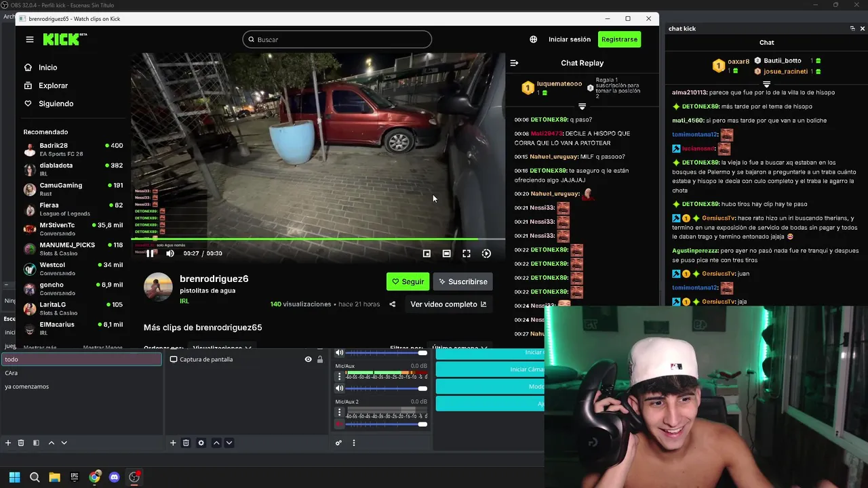Mute the clip volume icon
The height and width of the screenshot is (488, 868).
pos(170,253)
